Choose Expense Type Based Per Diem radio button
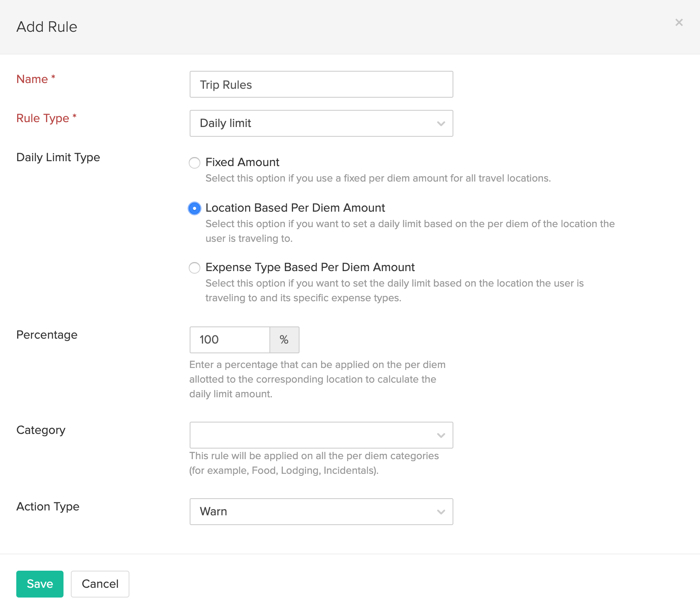This screenshot has height=613, width=700. coord(195,268)
